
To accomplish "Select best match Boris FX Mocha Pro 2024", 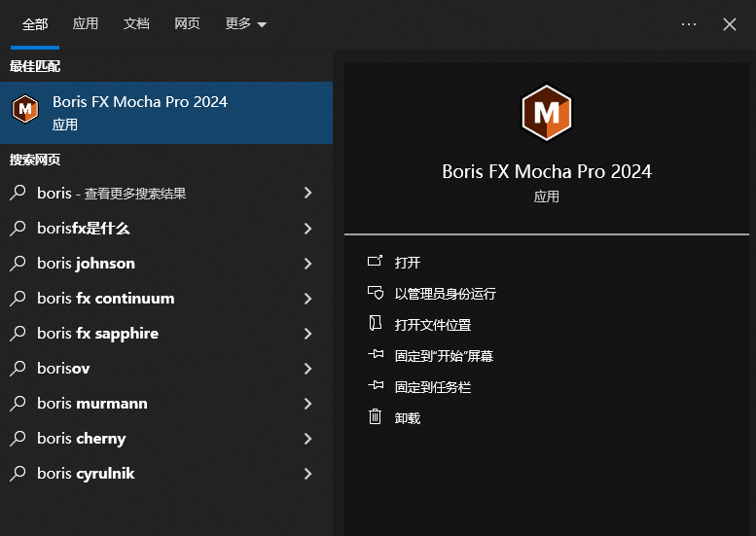I will coord(166,113).
